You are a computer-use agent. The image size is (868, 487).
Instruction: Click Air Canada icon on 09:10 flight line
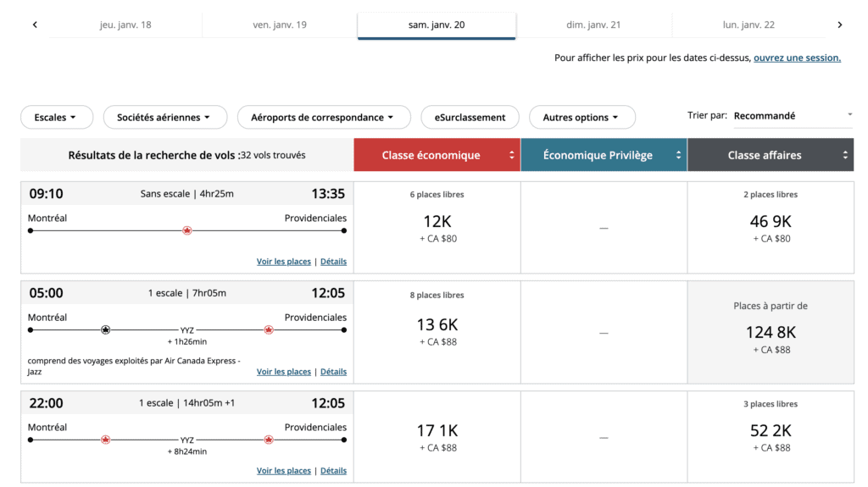187,230
